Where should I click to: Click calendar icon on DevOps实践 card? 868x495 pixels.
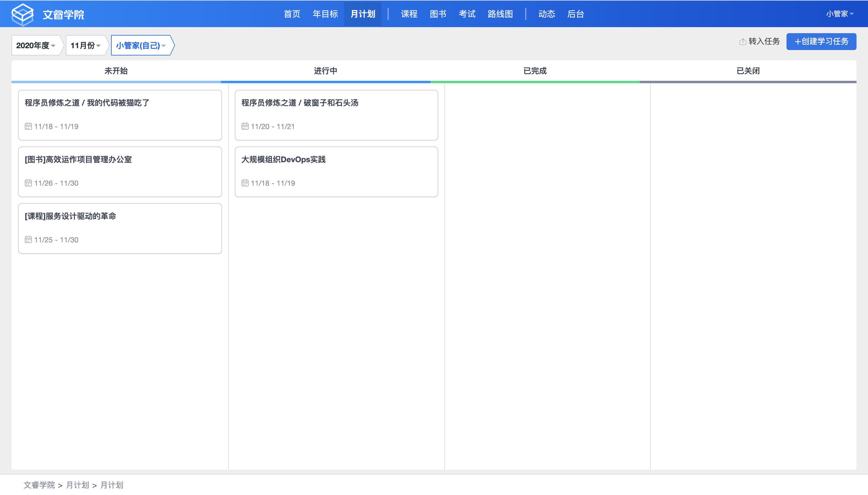pos(245,183)
